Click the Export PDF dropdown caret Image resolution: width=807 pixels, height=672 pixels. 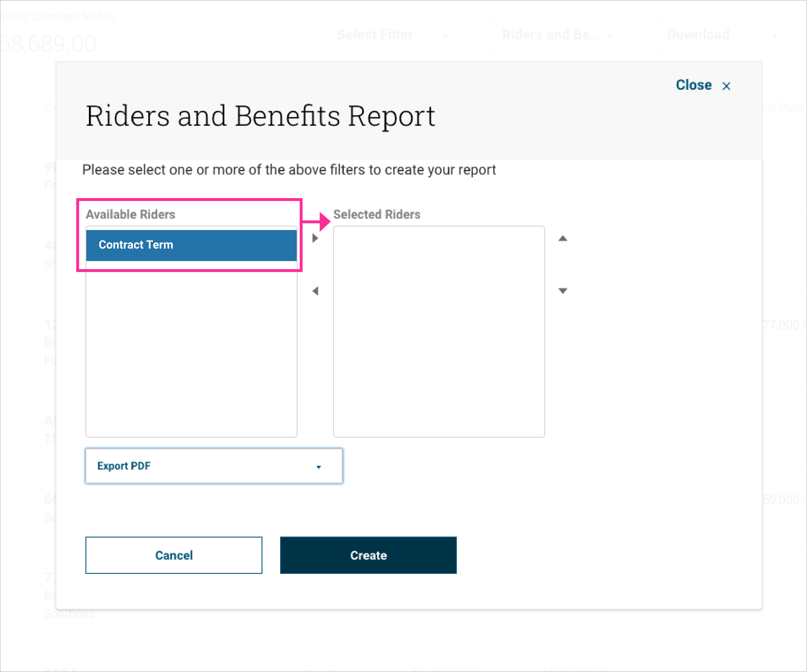tap(318, 467)
